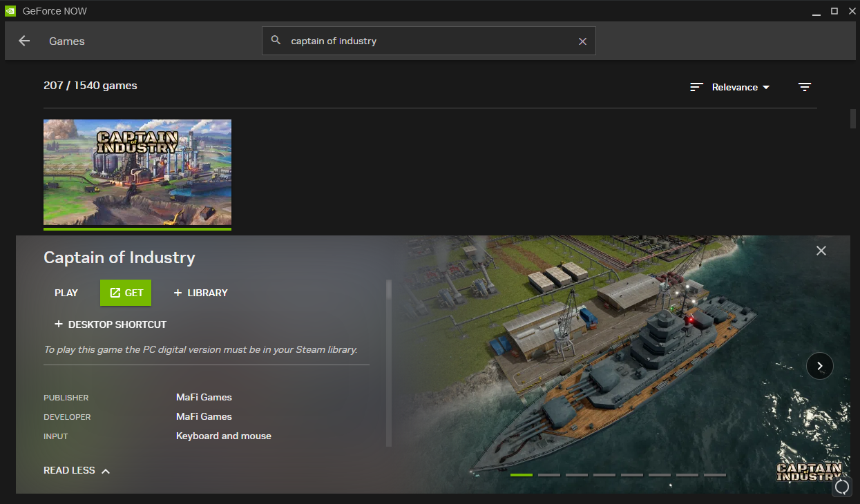
Task: Open the filter options icon
Action: coord(804,87)
